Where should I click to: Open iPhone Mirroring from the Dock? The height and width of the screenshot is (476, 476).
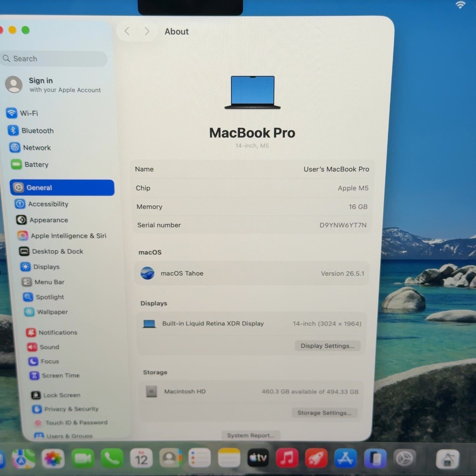[x=375, y=459]
